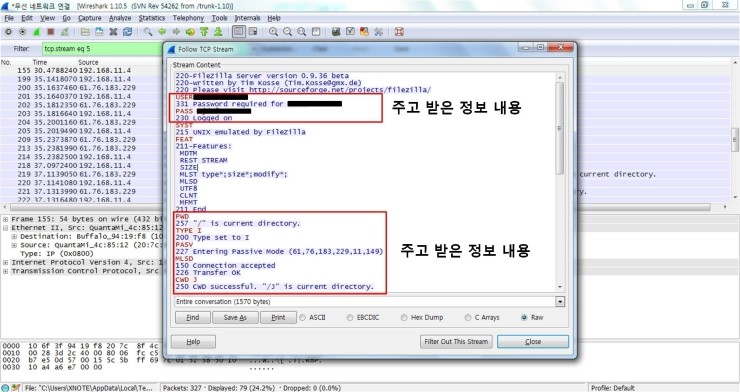Open help via lifebuoy toolbar icon

coord(399,32)
